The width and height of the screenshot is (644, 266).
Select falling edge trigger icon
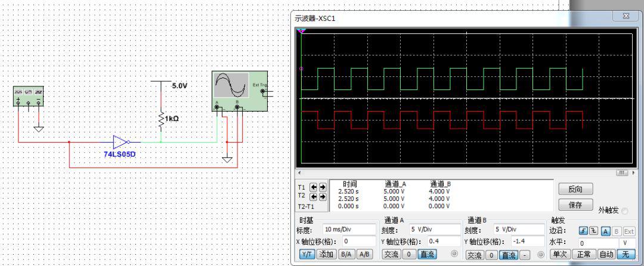593,230
